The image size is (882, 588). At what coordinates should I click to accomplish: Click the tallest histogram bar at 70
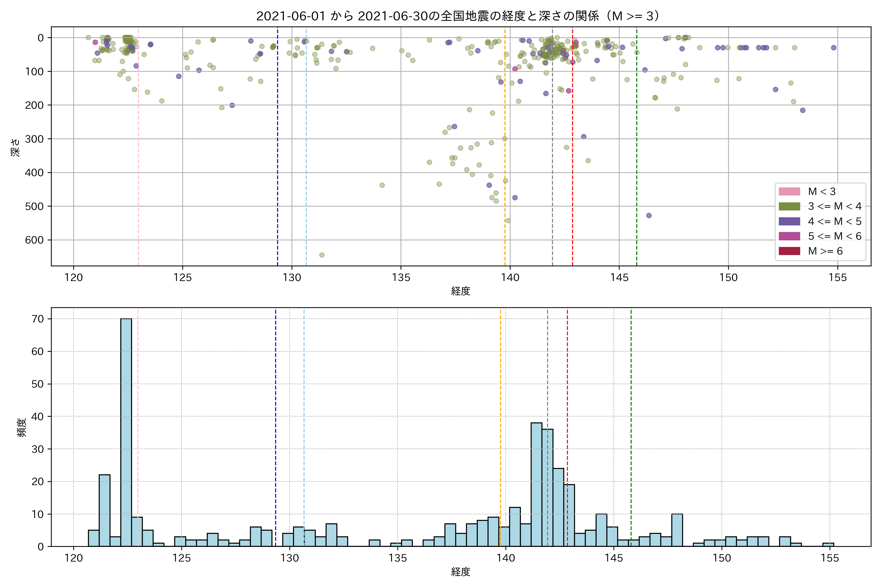tap(126, 431)
